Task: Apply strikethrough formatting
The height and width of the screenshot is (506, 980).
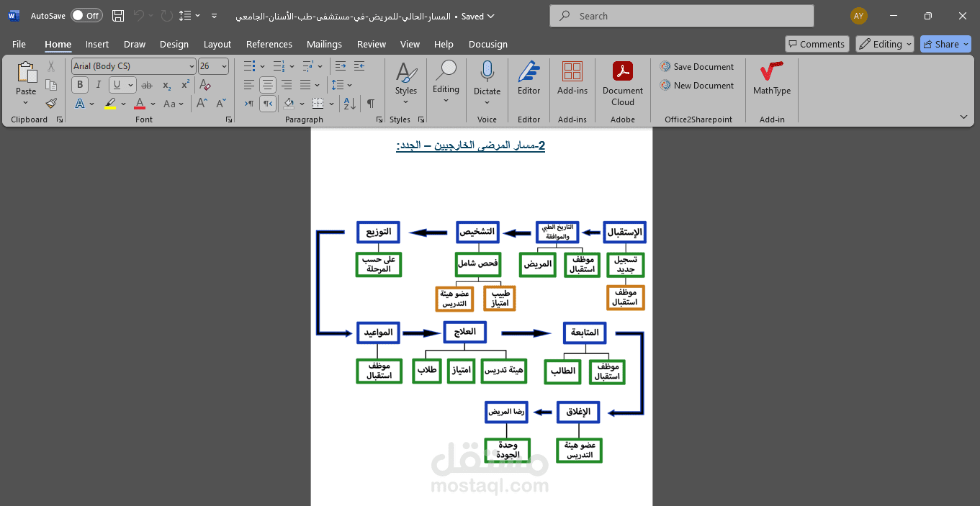Action: (x=148, y=85)
